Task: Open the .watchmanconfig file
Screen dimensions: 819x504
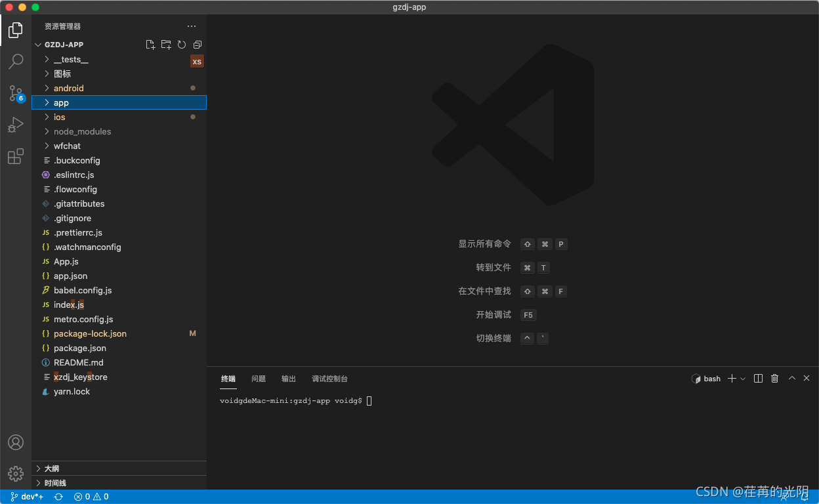Action: [x=119, y=247]
